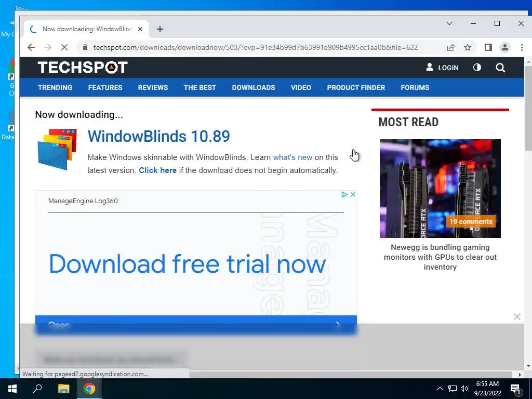Open TechSpot search magnifier
Screen dimensions: 532x399
(x=500, y=68)
